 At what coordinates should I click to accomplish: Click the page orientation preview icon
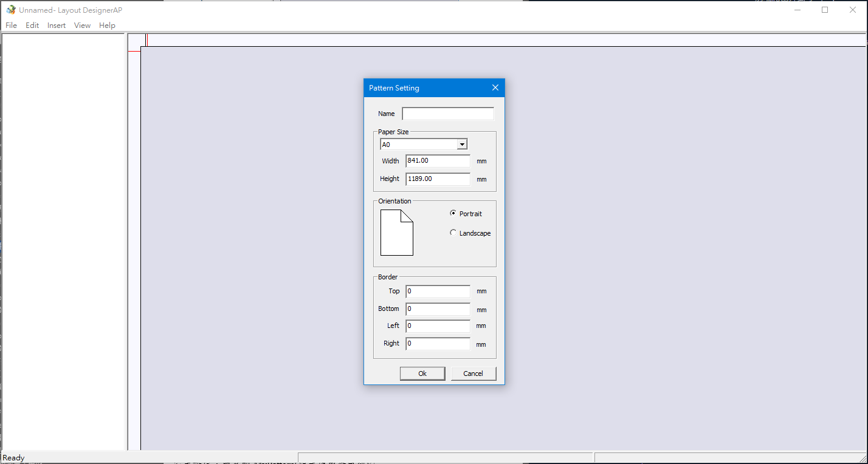coord(396,233)
